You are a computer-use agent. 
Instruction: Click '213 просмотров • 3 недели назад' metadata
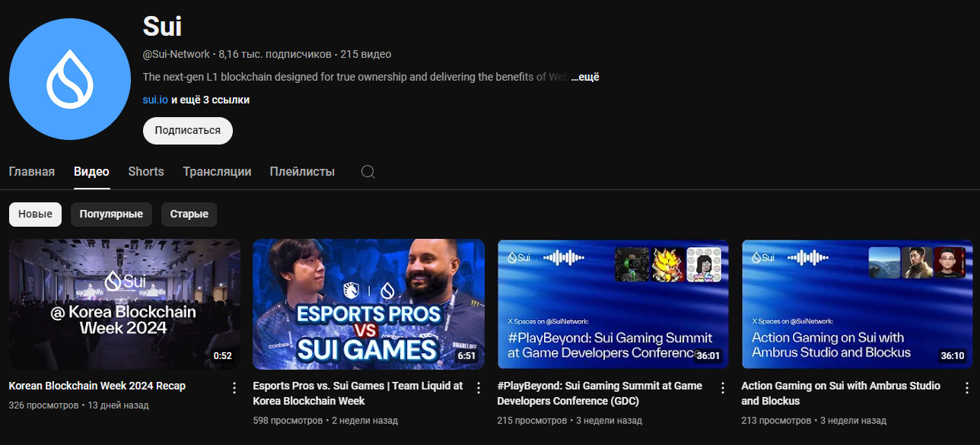(x=814, y=421)
